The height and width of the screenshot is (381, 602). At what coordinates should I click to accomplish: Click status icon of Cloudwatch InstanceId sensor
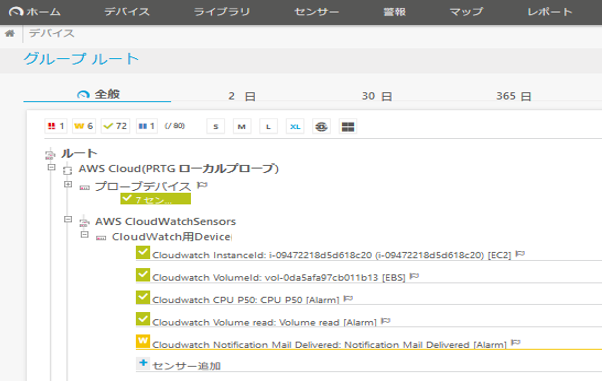[143, 253]
